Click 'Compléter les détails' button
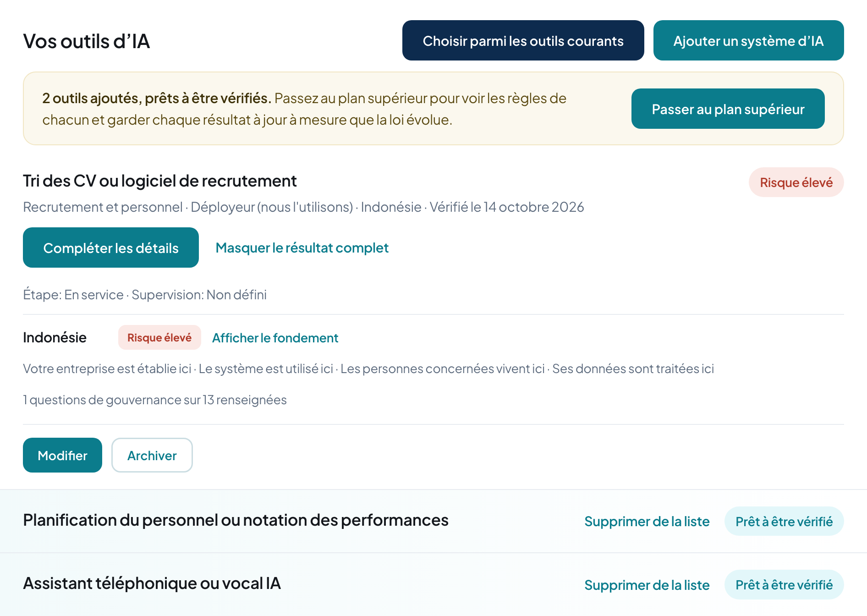This screenshot has width=867, height=616. pyautogui.click(x=111, y=247)
